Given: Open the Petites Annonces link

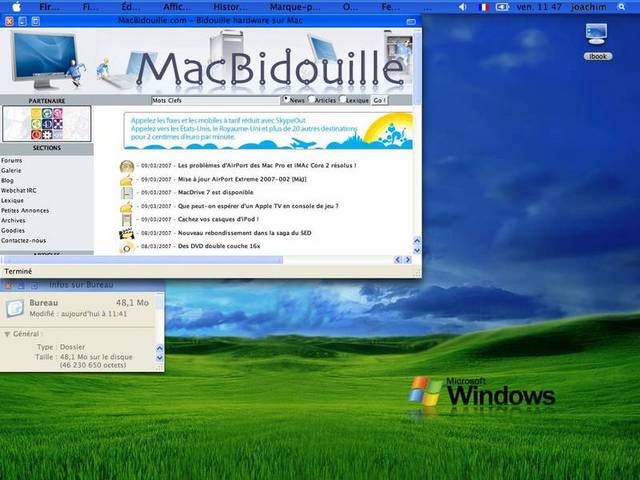Looking at the screenshot, I should (25, 211).
